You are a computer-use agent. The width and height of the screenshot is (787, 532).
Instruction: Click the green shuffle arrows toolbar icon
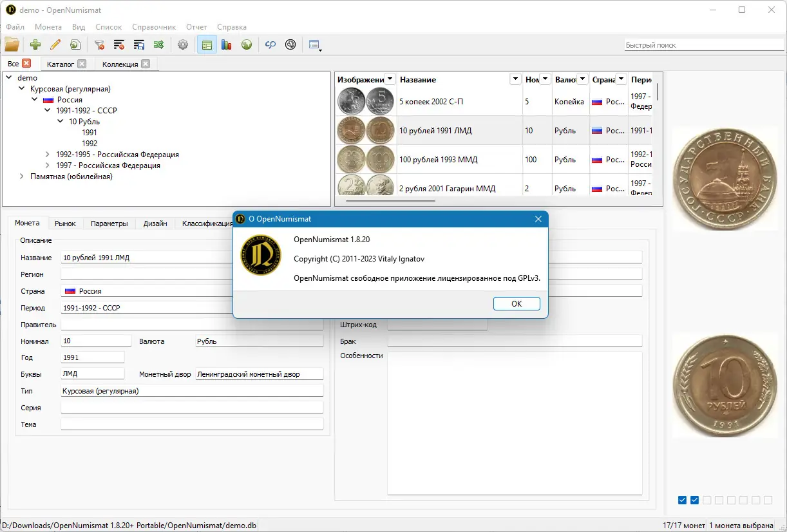pyautogui.click(x=158, y=45)
